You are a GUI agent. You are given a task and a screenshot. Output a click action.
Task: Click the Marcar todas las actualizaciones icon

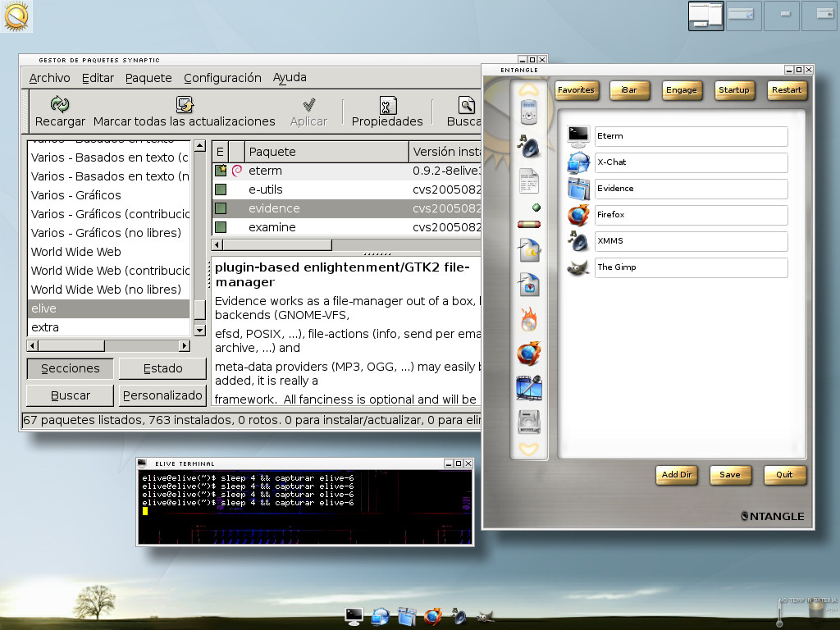pos(185,104)
